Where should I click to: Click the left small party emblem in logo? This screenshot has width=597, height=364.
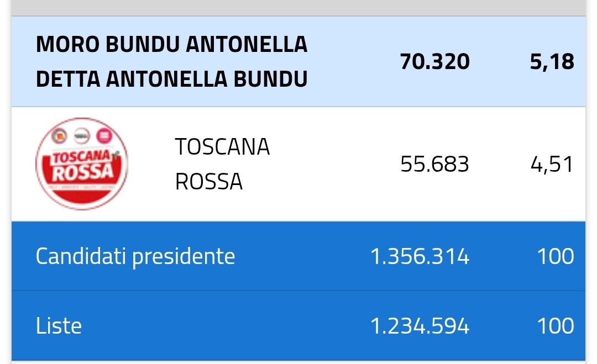(x=58, y=134)
